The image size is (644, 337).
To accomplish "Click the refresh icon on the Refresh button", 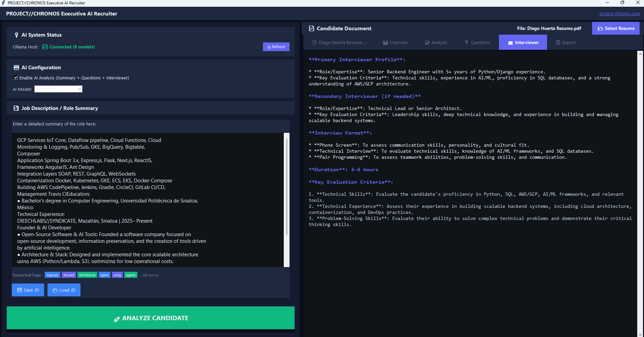I will (269, 47).
